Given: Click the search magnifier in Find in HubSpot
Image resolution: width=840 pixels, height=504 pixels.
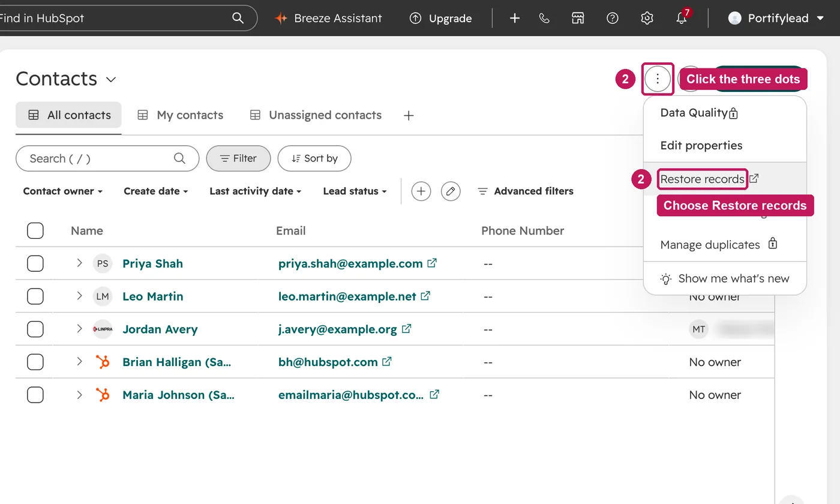Looking at the screenshot, I should 238,18.
